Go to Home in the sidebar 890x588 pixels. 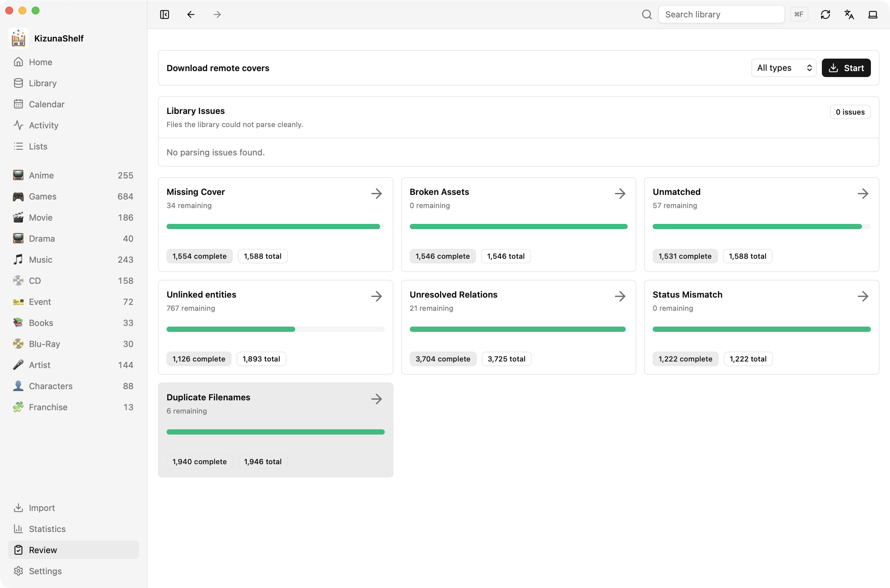point(73,62)
